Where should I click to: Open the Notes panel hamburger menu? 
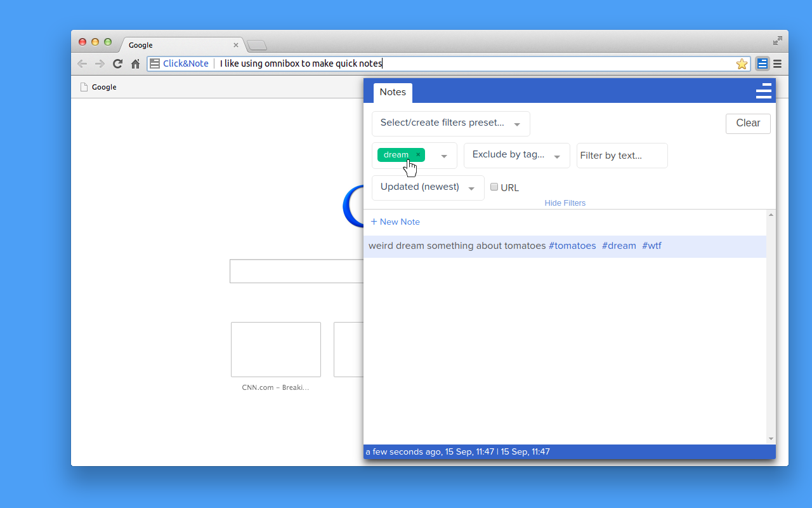[x=764, y=91]
